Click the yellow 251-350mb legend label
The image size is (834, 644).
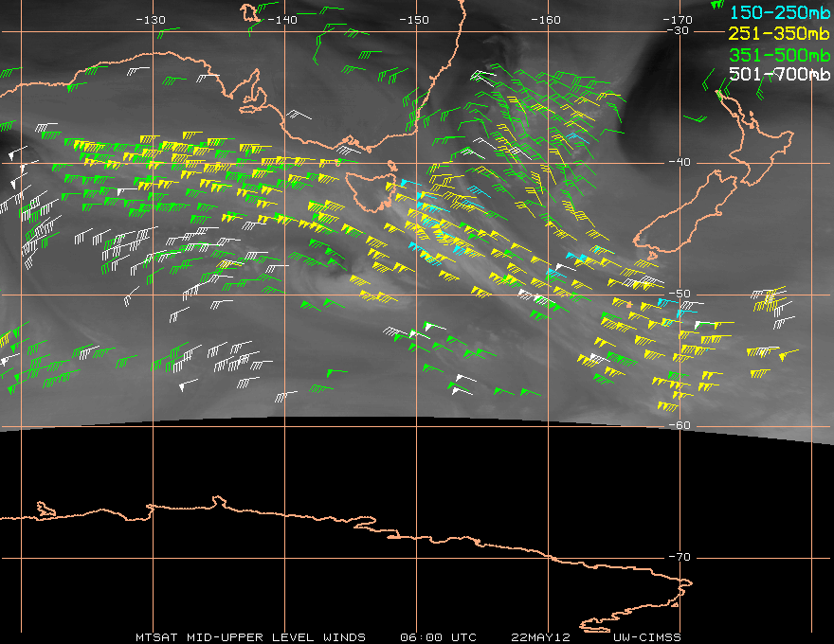(779, 33)
